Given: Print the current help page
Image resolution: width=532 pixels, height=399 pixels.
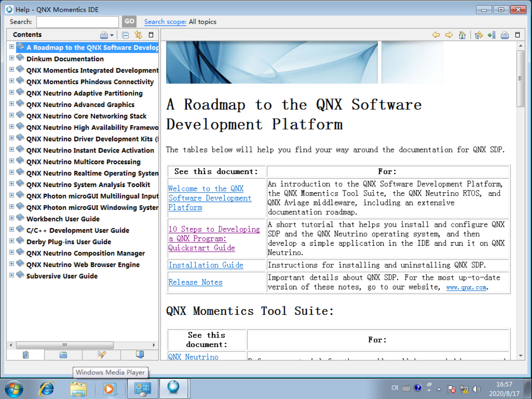Looking at the screenshot, I should [504, 35].
